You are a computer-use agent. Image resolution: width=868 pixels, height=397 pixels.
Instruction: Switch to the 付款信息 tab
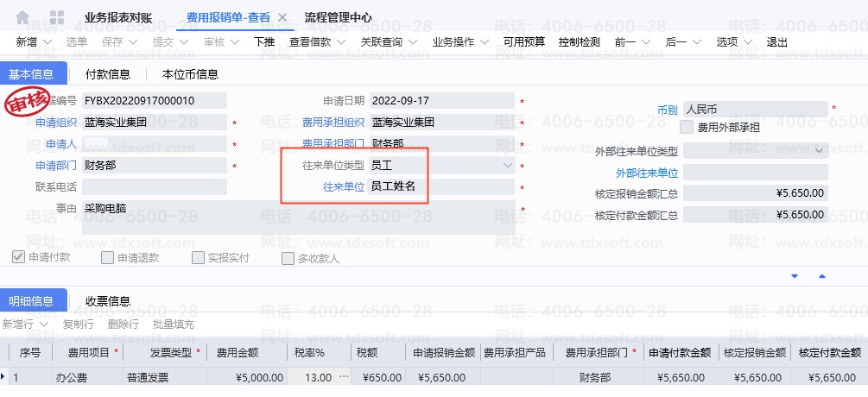(108, 74)
